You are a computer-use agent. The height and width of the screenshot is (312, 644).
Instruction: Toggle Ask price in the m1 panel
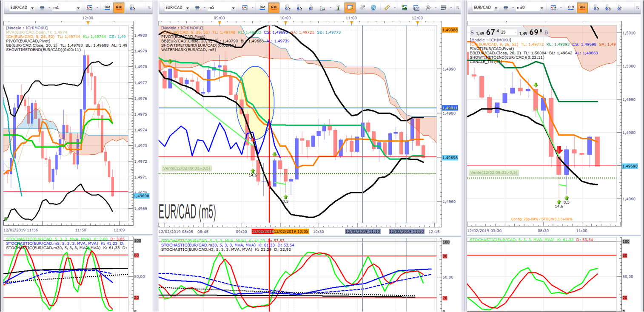point(119,8)
